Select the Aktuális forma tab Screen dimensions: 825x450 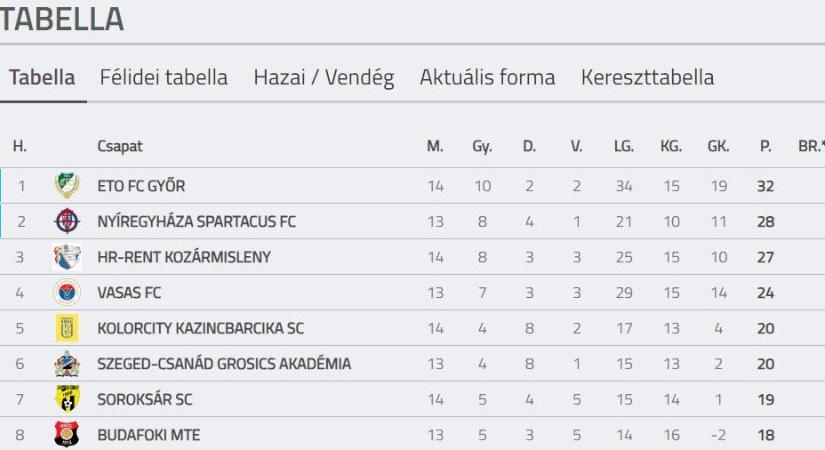tap(487, 77)
